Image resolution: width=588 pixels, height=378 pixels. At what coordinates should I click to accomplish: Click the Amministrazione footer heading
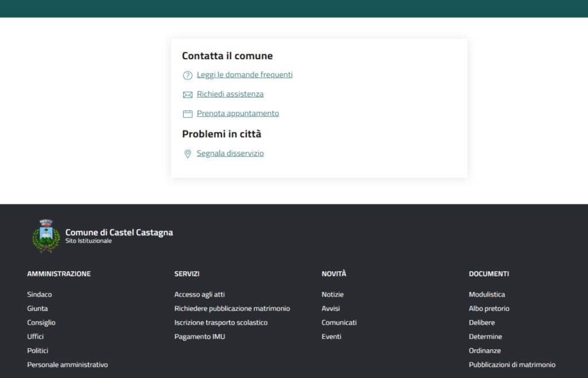[x=59, y=274]
